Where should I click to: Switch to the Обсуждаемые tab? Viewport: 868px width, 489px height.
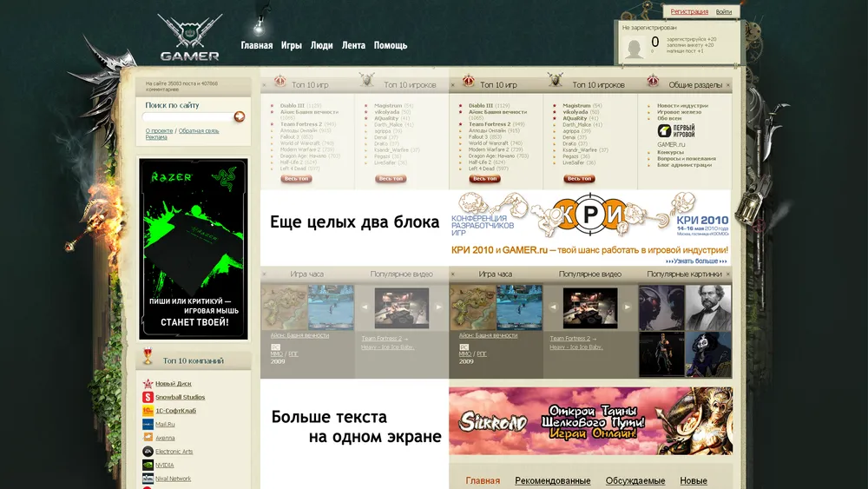pos(635,480)
